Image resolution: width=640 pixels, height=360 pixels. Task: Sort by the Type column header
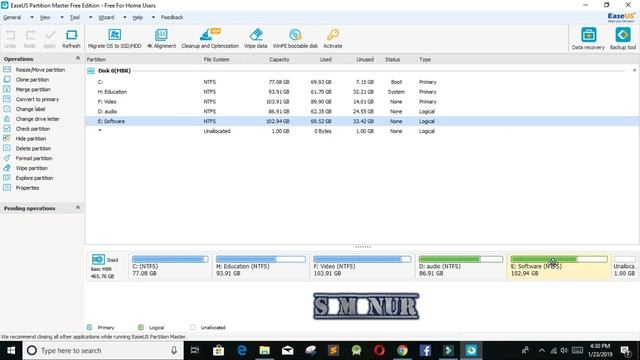[x=425, y=60]
